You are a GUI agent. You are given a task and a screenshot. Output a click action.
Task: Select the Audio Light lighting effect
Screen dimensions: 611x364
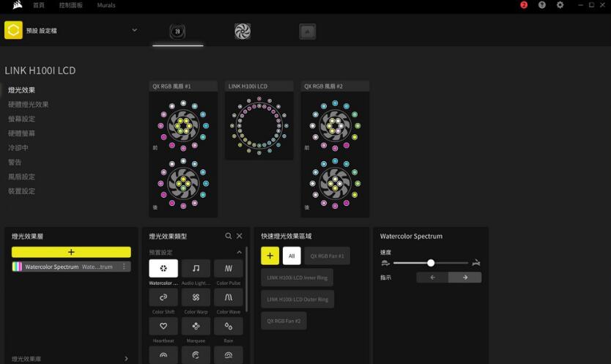pyautogui.click(x=196, y=268)
